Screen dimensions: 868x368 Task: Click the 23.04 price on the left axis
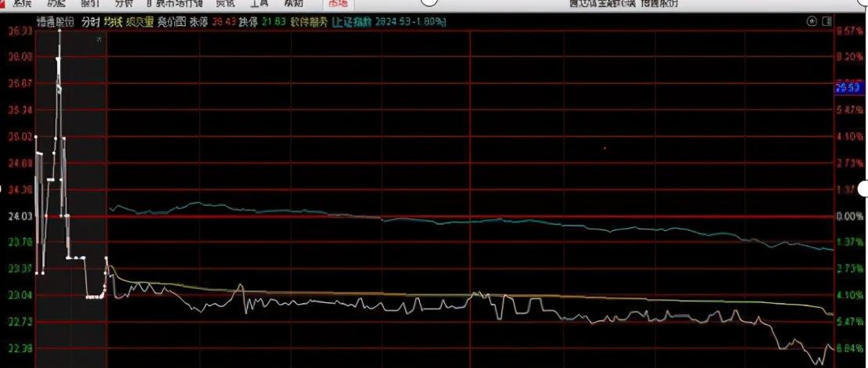20,295
